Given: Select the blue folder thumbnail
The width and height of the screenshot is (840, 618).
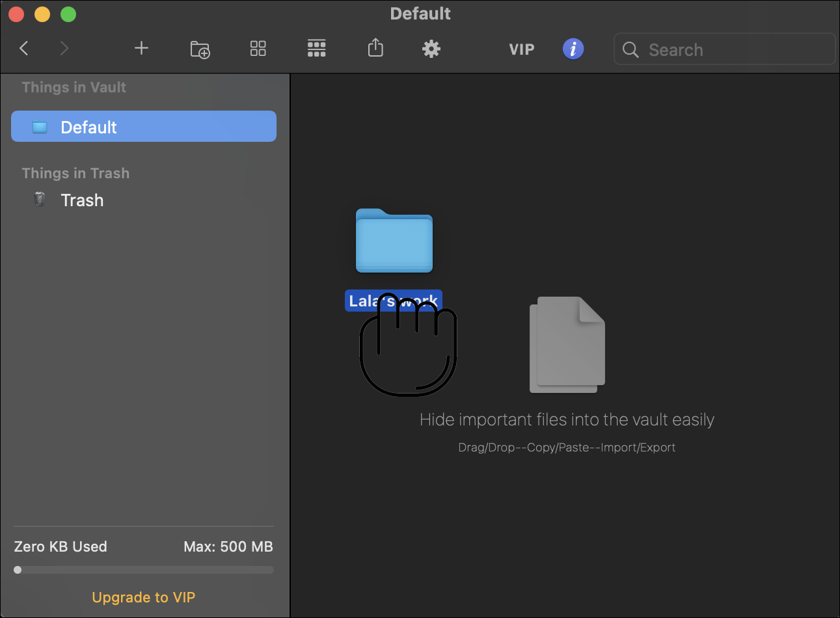Looking at the screenshot, I should click(394, 241).
